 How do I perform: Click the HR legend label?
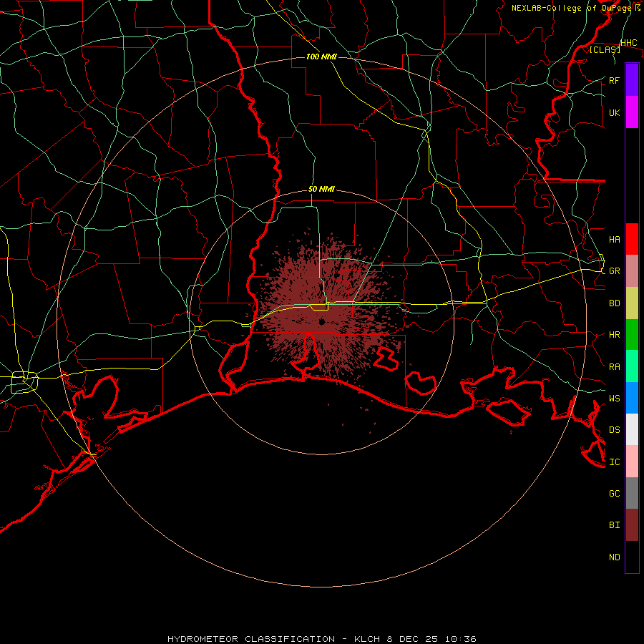click(614, 335)
